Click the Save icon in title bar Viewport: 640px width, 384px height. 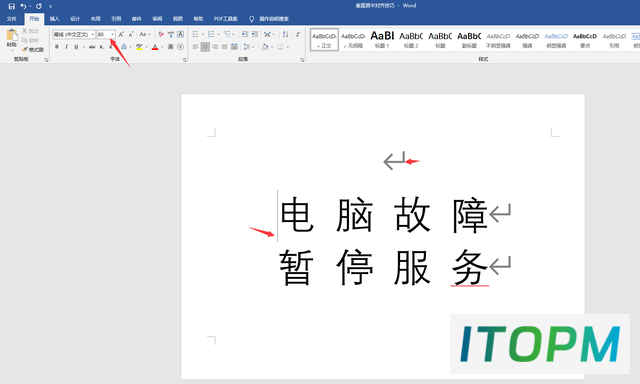11,6
